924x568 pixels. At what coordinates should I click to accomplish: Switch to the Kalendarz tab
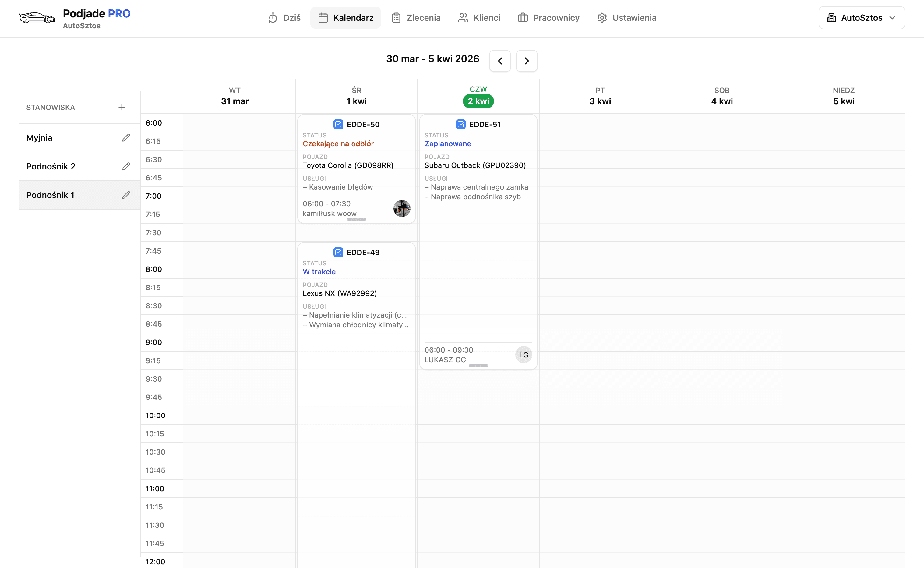[x=345, y=18]
